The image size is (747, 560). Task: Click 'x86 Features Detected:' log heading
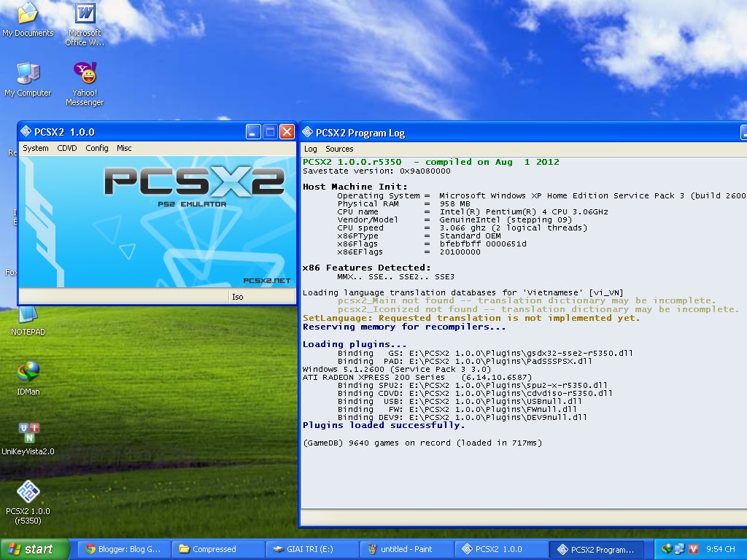[x=366, y=268]
